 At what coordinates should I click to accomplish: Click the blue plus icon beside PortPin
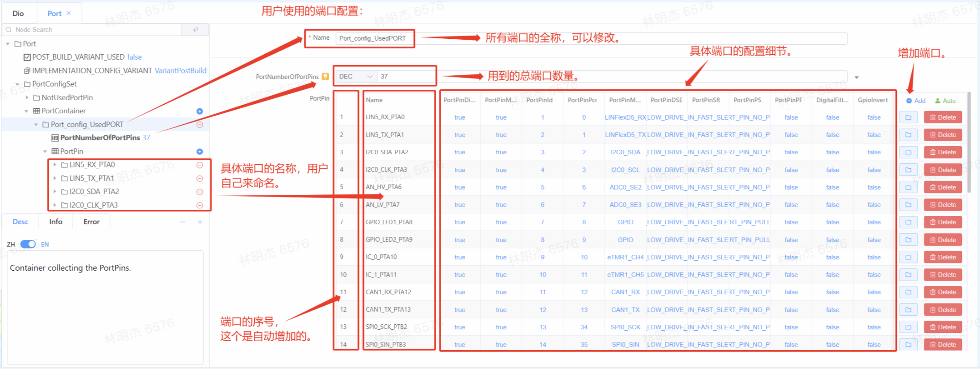200,152
